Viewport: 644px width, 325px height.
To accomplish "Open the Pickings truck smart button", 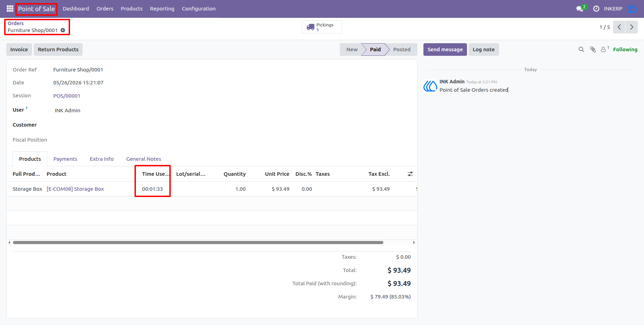I will 322,27.
